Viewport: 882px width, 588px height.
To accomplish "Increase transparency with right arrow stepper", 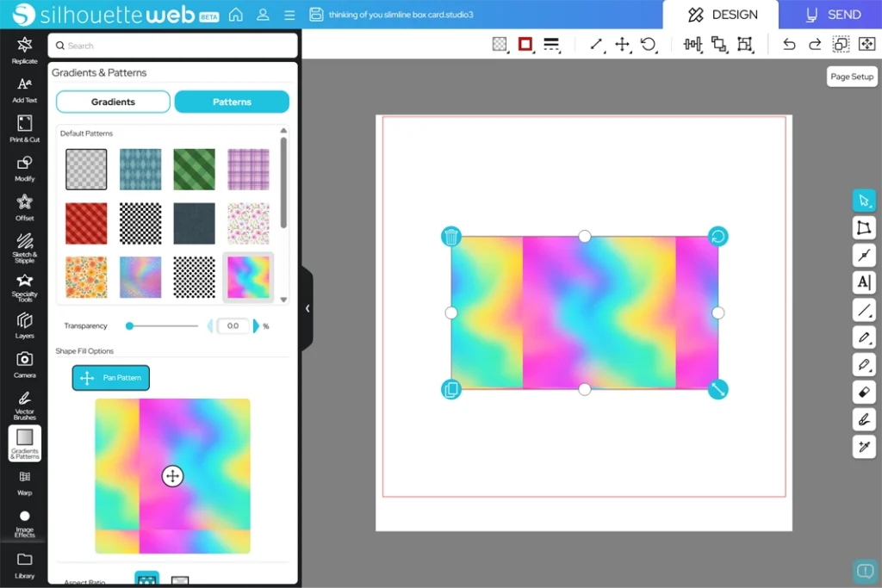I will (x=256, y=326).
